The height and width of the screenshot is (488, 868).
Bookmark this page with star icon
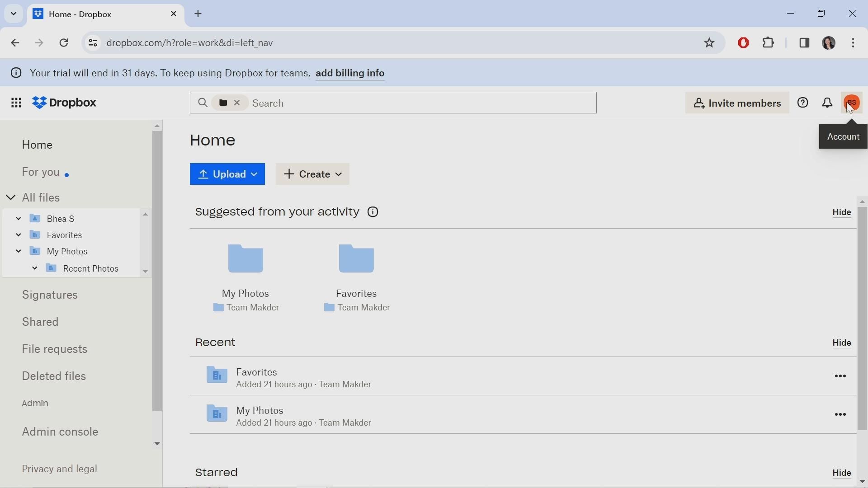pyautogui.click(x=709, y=43)
